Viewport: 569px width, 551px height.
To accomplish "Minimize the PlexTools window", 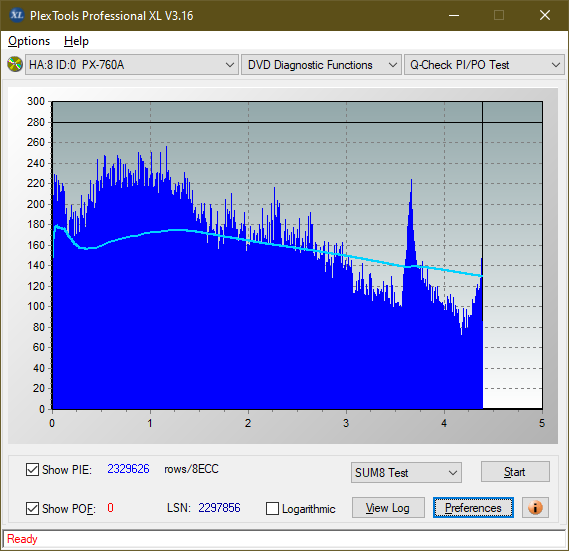I will [x=454, y=15].
